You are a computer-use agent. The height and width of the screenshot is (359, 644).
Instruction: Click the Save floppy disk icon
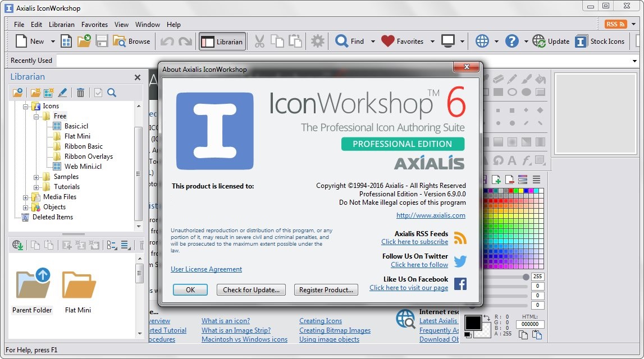[102, 41]
